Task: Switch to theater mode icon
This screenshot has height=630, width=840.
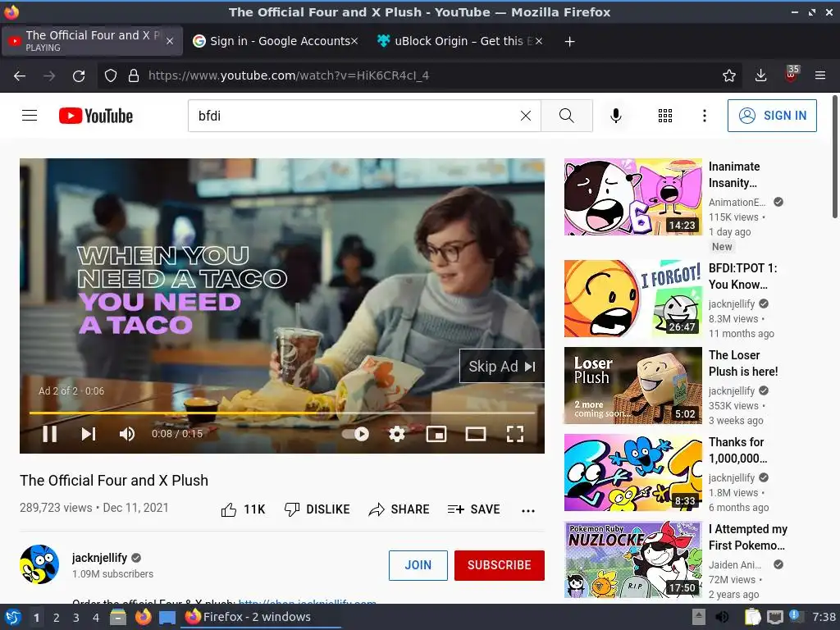Action: pos(476,434)
